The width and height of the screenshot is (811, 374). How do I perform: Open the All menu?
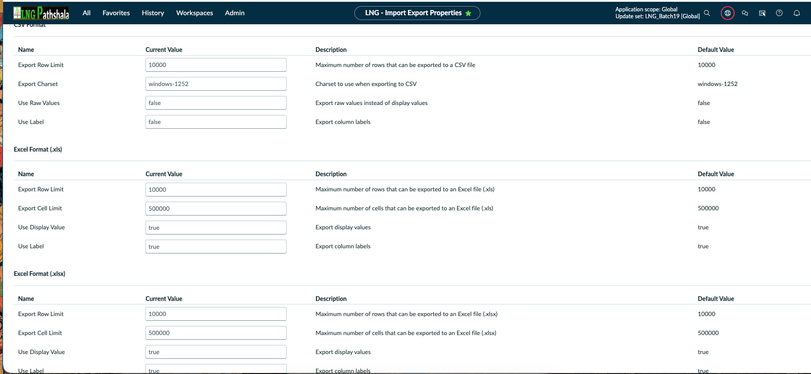coord(86,13)
